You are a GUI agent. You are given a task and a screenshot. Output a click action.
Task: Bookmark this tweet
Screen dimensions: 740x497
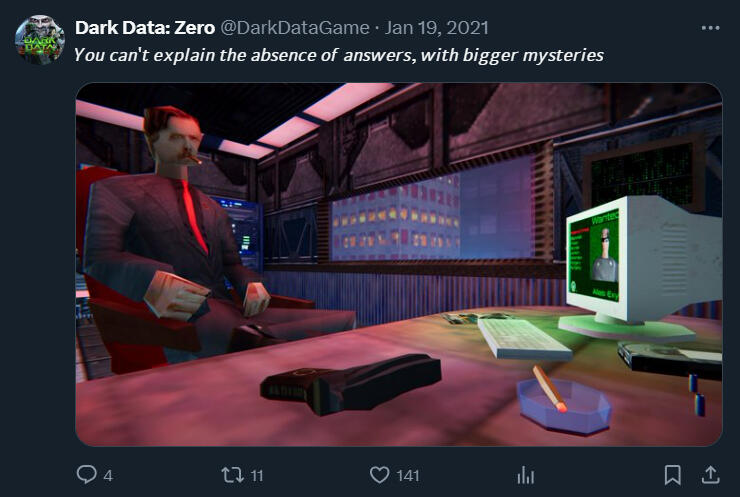point(673,475)
